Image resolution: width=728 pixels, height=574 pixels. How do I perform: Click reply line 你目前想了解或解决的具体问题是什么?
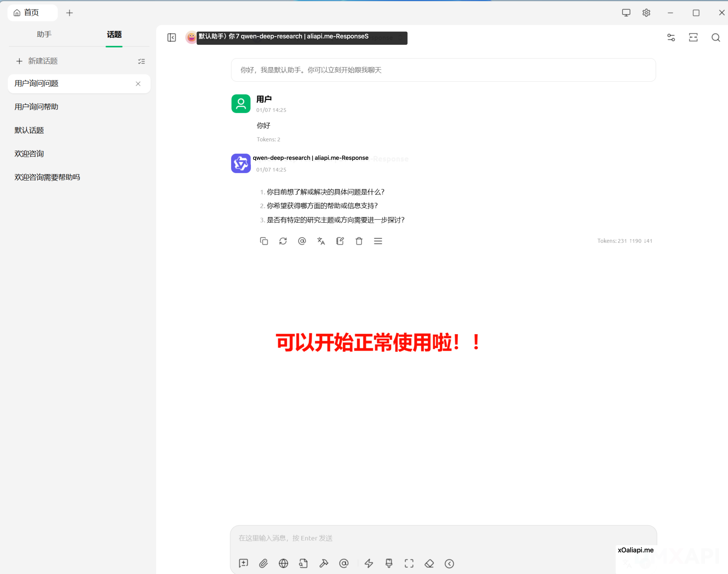pyautogui.click(x=325, y=192)
